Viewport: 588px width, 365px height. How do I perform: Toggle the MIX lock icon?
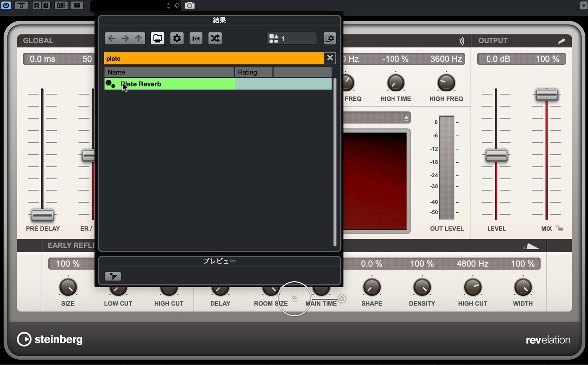pyautogui.click(x=559, y=228)
